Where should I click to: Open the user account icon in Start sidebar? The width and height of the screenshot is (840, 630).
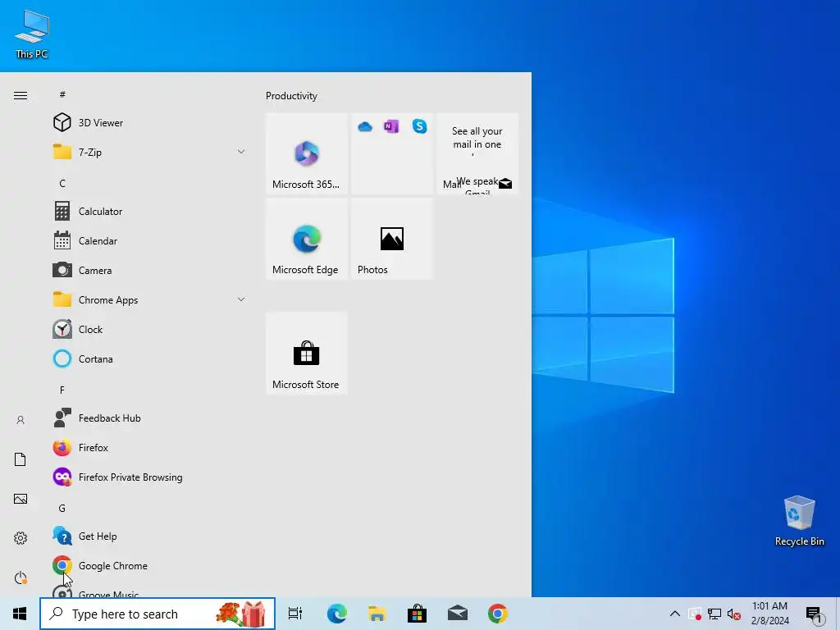21,420
